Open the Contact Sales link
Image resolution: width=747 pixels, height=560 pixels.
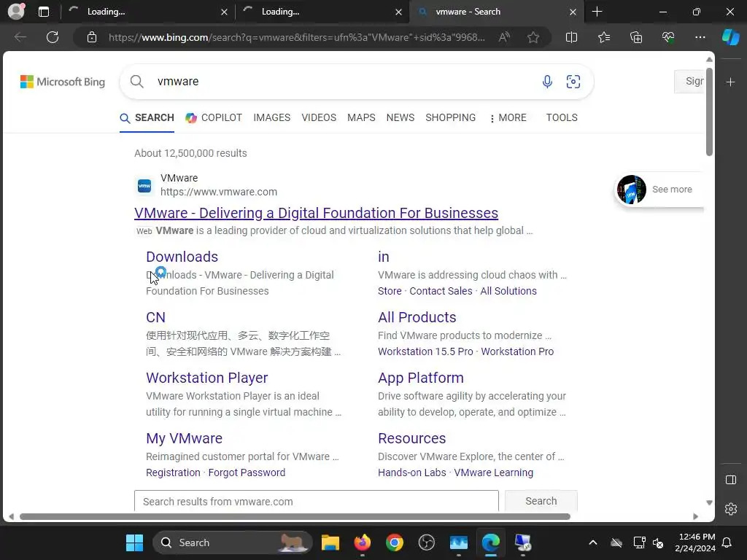[441, 291]
